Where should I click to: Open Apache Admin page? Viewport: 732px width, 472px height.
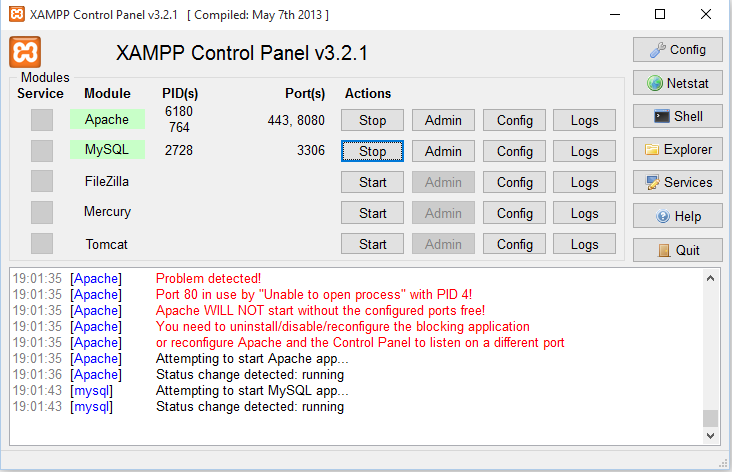click(443, 120)
